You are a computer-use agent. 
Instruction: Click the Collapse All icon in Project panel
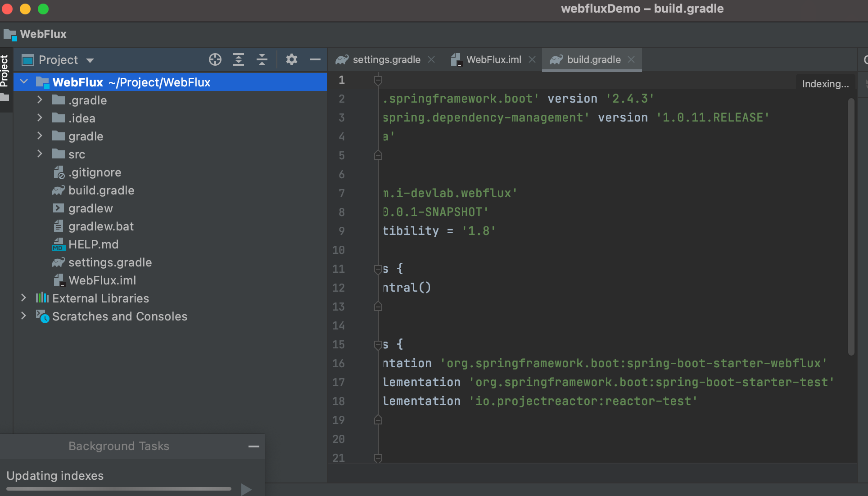[262, 59]
